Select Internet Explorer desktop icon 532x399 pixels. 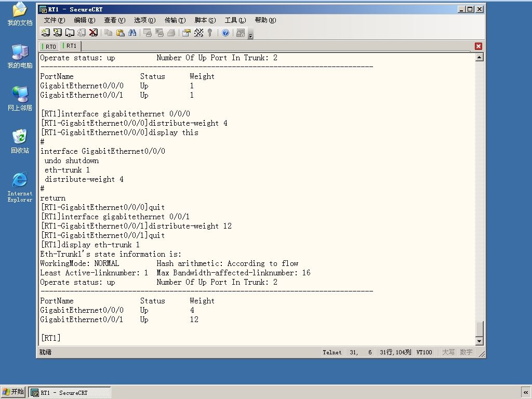20,187
